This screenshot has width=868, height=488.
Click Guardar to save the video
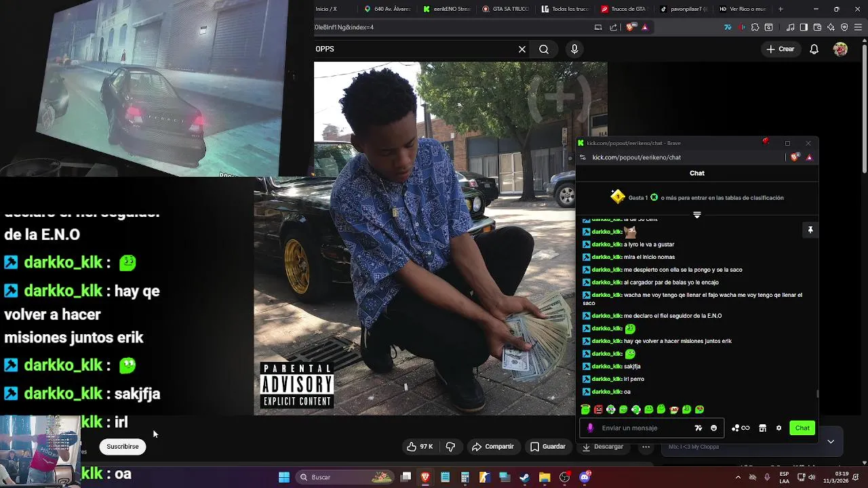point(548,447)
